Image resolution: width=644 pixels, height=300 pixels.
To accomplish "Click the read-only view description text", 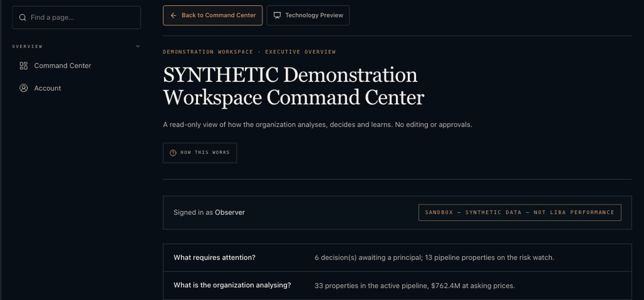I will point(318,125).
